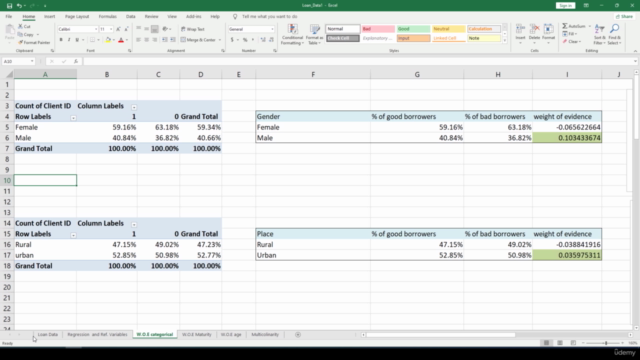This screenshot has height=360, width=640.
Task: Open Row Labels filter in cell A15
Action: tap(73, 236)
